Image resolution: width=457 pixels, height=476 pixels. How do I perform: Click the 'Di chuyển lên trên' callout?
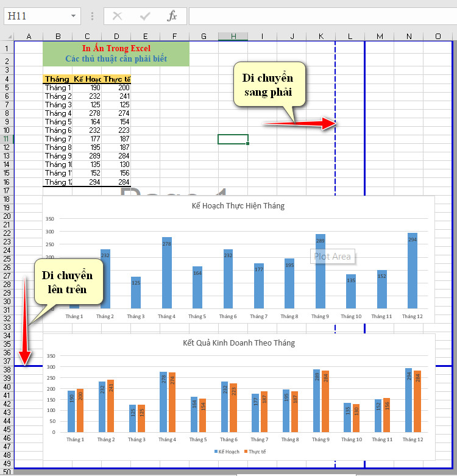pos(69,282)
